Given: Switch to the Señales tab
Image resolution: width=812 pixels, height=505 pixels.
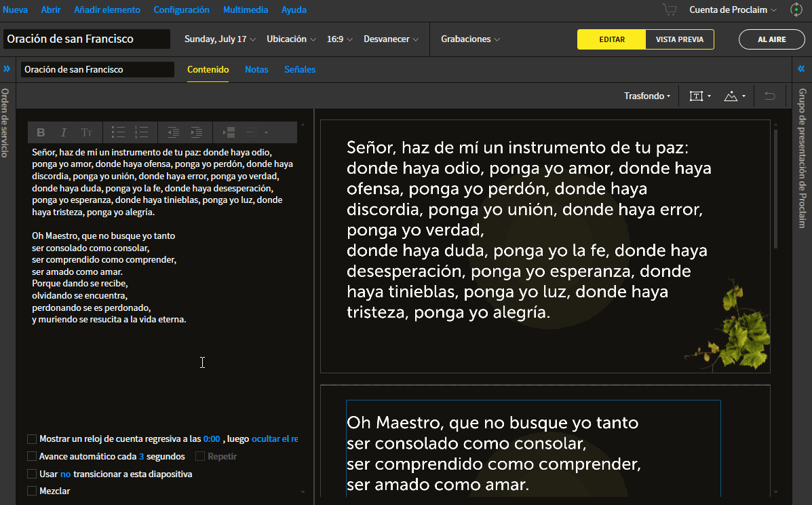Looking at the screenshot, I should tap(300, 69).
